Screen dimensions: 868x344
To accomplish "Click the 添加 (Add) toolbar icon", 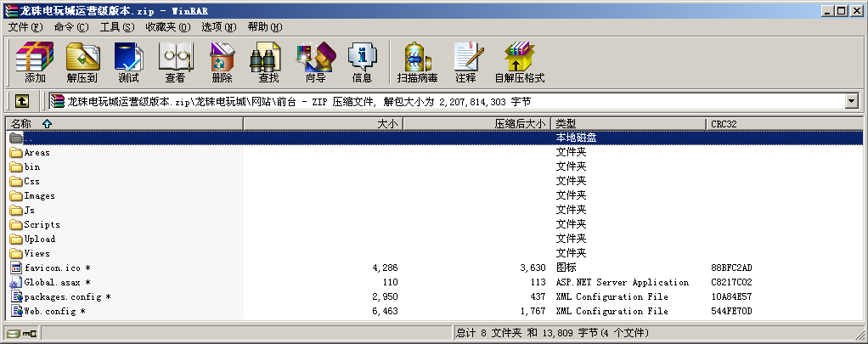I will click(35, 62).
